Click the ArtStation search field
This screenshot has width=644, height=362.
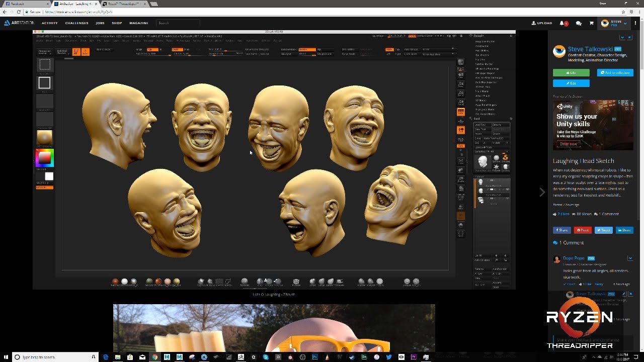point(178,23)
